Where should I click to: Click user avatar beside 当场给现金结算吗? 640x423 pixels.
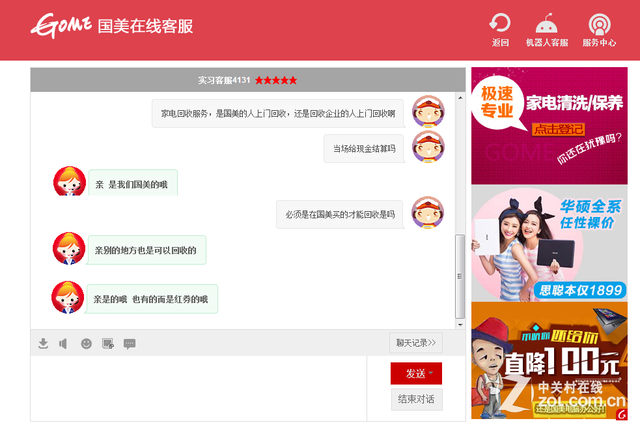coord(428,147)
